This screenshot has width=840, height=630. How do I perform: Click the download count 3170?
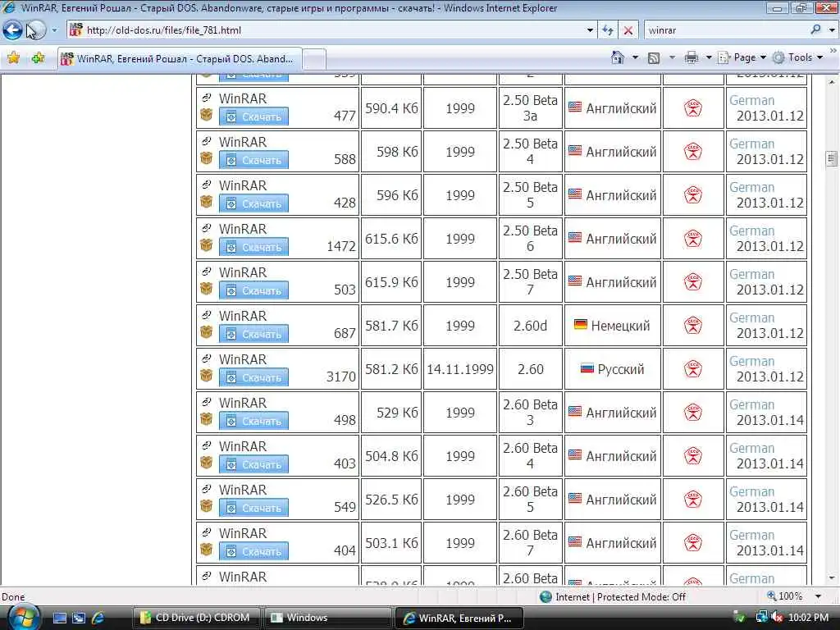[340, 377]
